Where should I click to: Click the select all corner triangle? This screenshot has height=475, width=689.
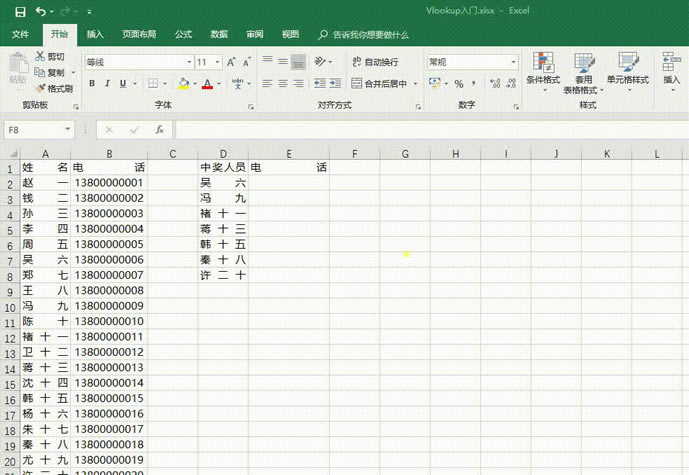point(14,154)
